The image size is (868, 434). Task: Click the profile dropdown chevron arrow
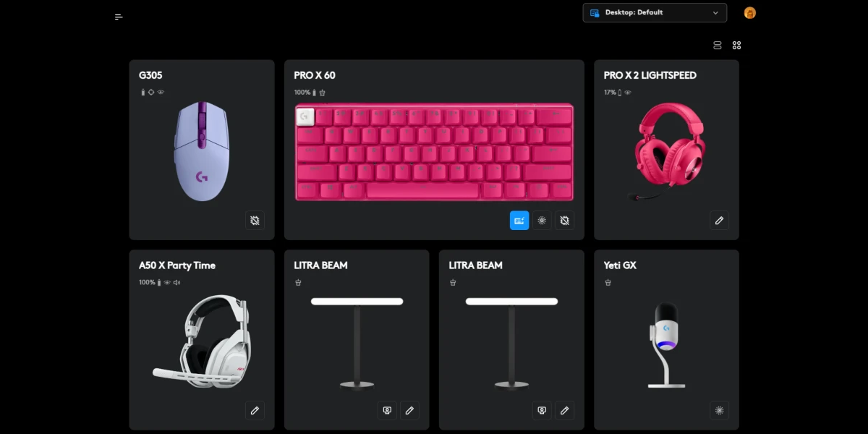coord(715,12)
